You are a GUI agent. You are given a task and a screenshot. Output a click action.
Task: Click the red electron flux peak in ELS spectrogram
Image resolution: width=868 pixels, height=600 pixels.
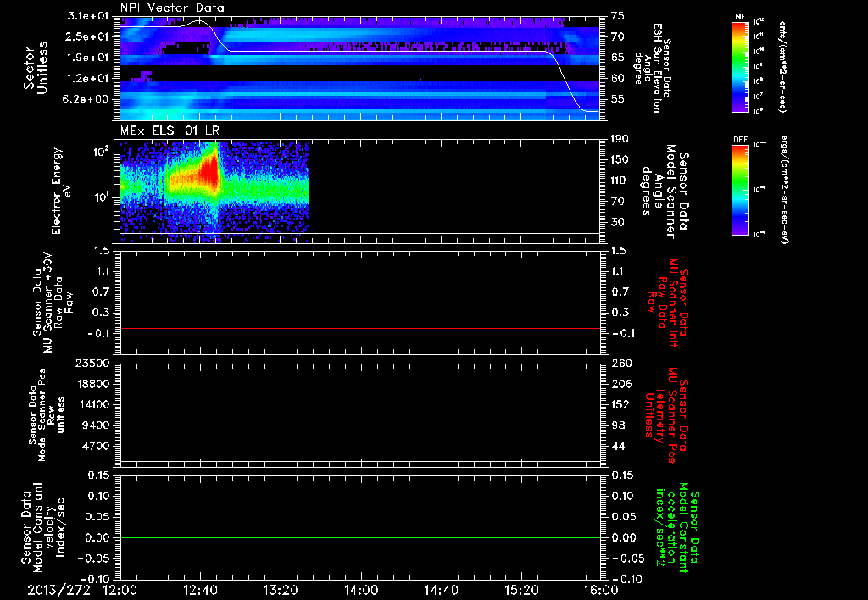click(211, 169)
